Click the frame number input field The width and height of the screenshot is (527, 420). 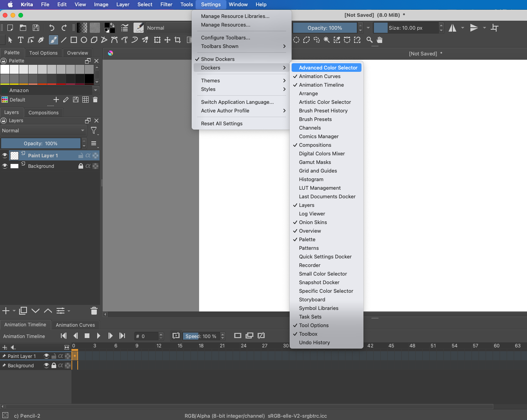[x=146, y=336]
